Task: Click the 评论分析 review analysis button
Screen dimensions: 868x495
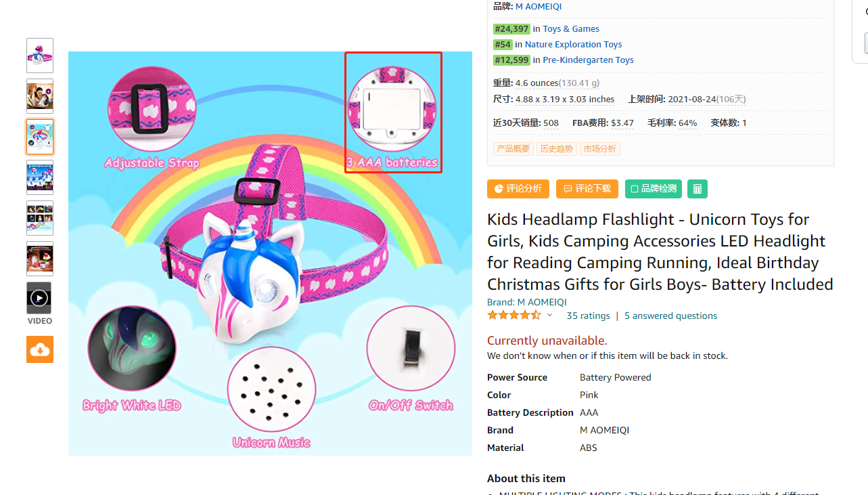Action: [518, 189]
